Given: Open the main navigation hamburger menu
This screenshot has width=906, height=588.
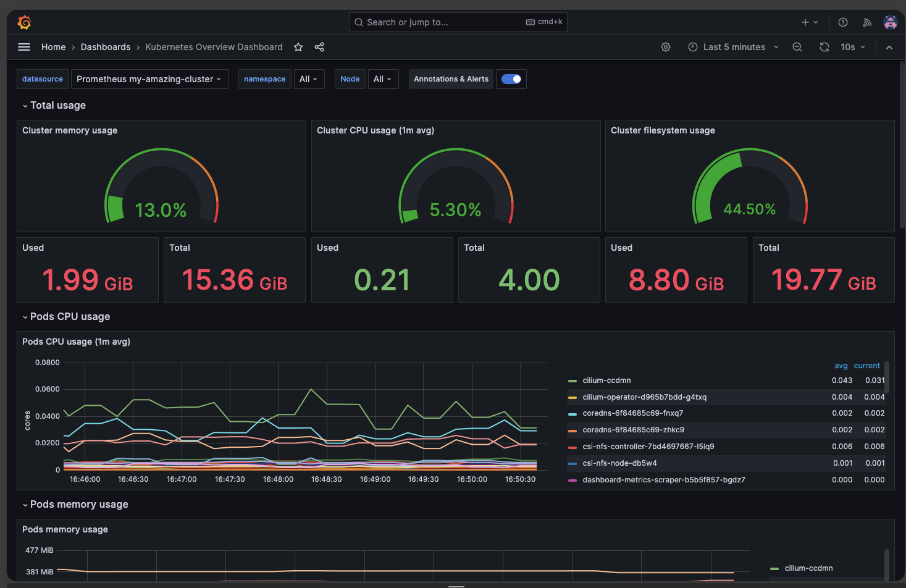Looking at the screenshot, I should click(23, 47).
